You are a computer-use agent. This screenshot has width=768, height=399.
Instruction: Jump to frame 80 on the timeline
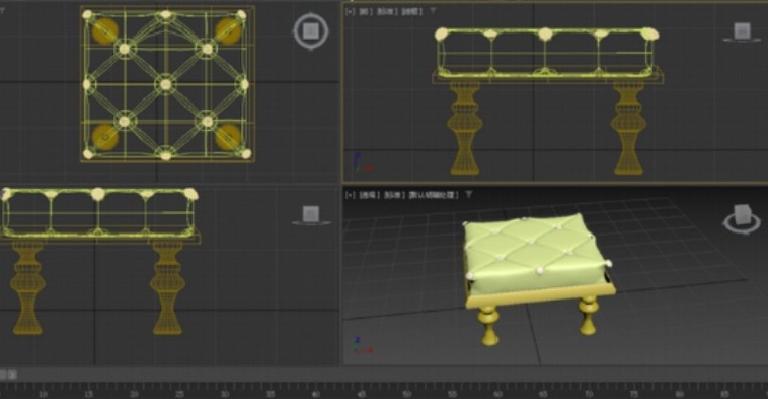(679, 394)
